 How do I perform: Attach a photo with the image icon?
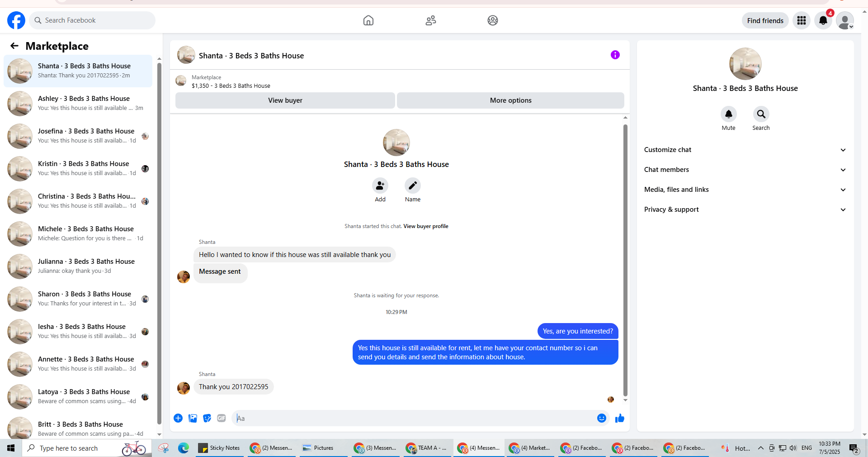(193, 418)
